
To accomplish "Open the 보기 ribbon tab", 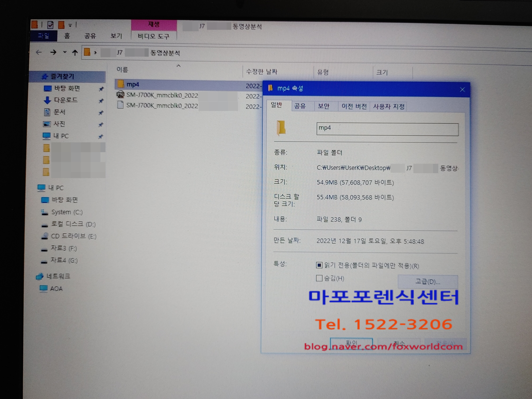I will click(116, 36).
